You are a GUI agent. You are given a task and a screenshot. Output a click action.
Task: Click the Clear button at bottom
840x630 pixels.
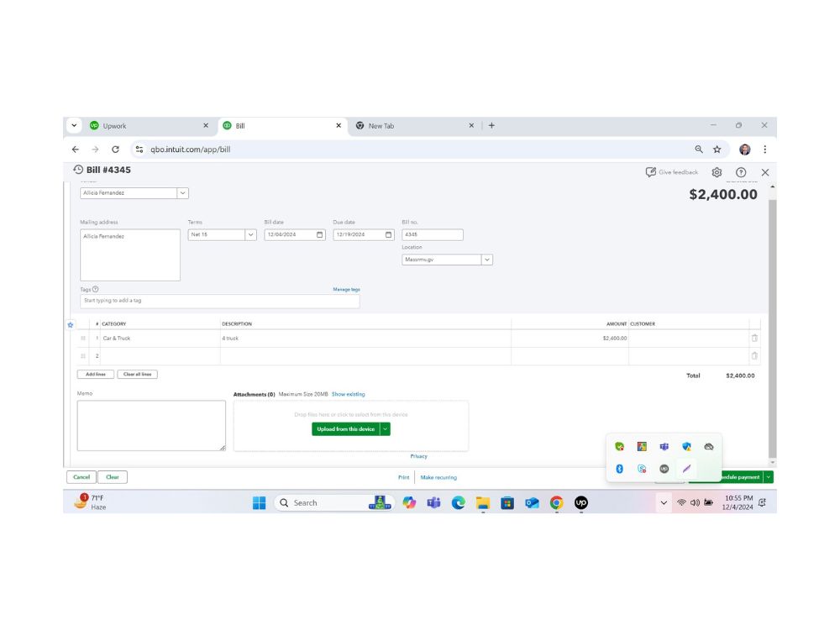pos(113,477)
